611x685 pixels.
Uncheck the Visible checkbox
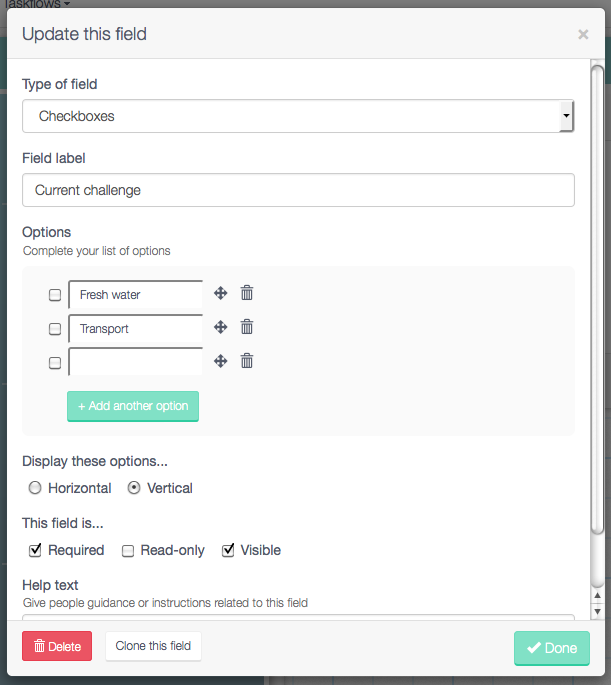(228, 550)
